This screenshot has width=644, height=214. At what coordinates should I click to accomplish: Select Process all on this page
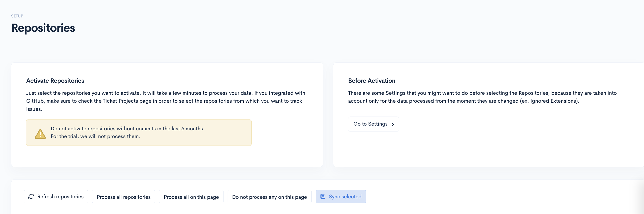[x=191, y=197]
